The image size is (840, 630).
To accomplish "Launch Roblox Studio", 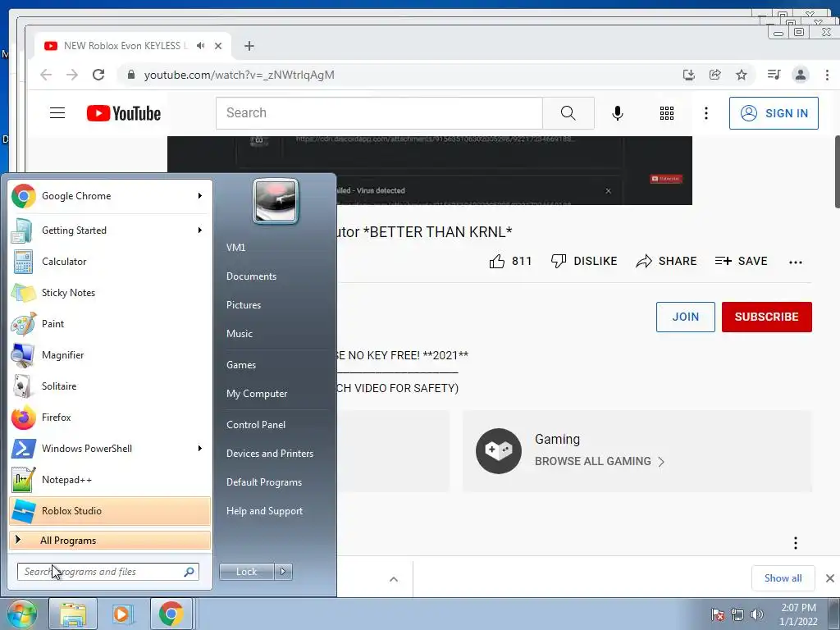I will click(110, 511).
